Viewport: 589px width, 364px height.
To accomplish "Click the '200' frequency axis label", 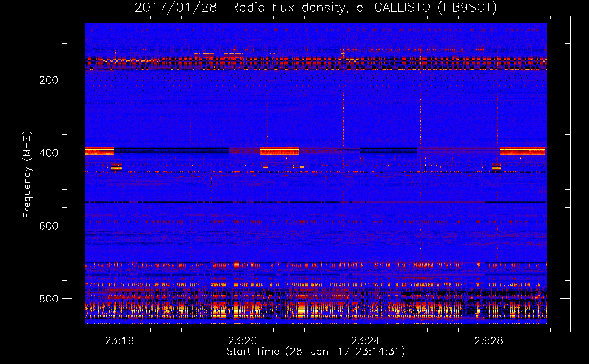I will (x=49, y=80).
